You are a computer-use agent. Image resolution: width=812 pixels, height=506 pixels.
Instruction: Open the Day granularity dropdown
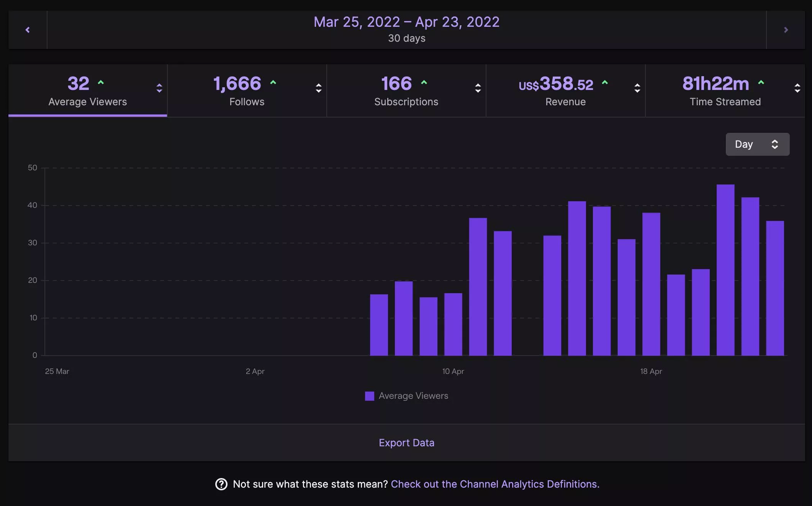[x=757, y=144]
